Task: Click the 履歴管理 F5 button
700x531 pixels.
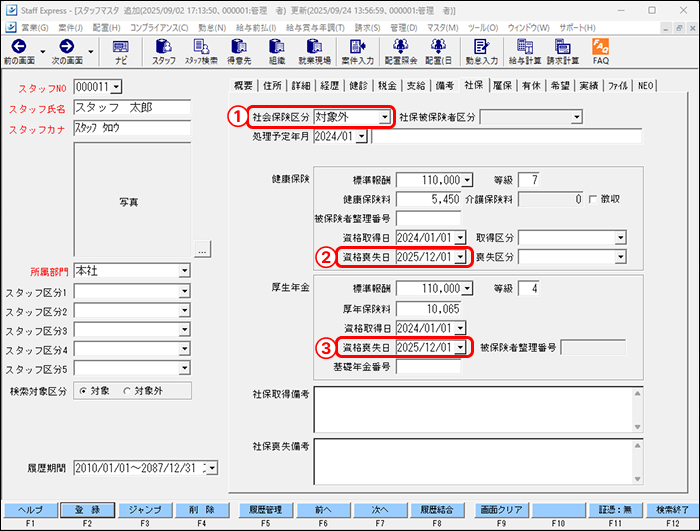Action: point(266,510)
